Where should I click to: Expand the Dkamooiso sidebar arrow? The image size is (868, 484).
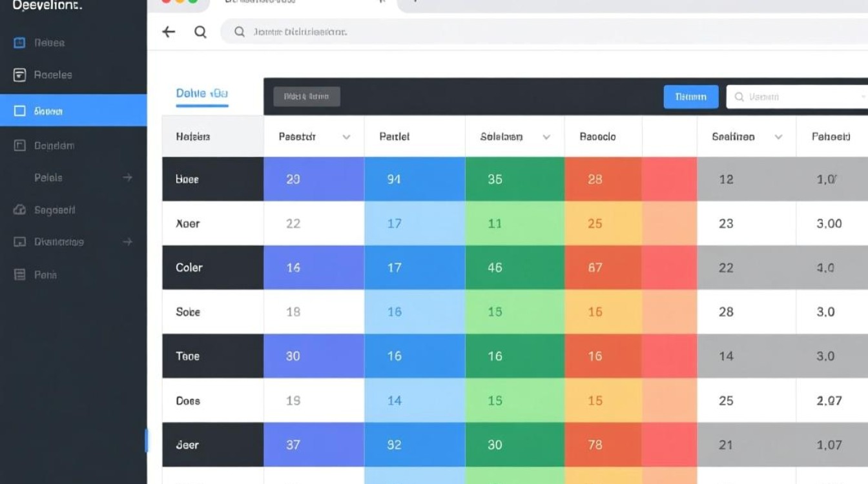click(x=127, y=242)
